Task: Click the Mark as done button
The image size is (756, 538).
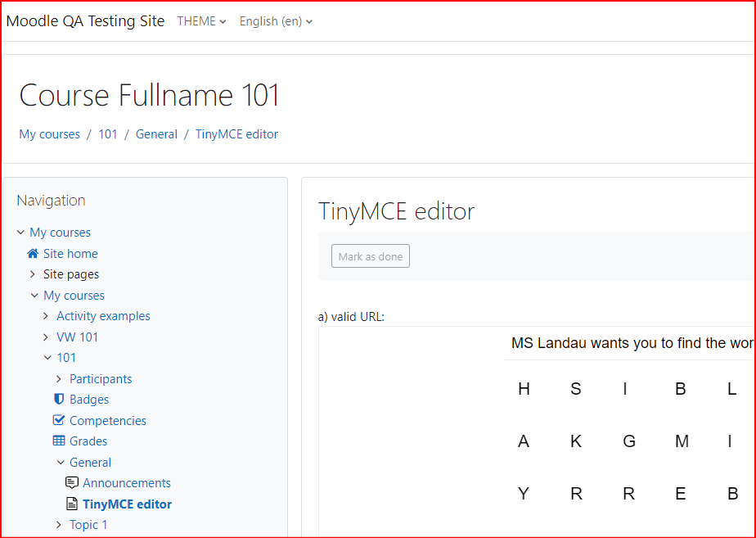Action: [371, 256]
